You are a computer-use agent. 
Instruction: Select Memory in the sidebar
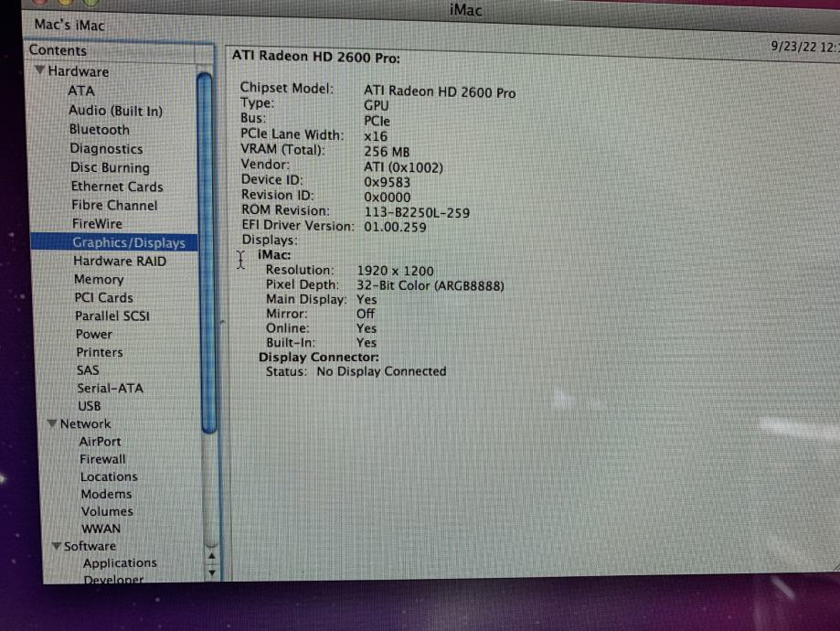click(99, 279)
